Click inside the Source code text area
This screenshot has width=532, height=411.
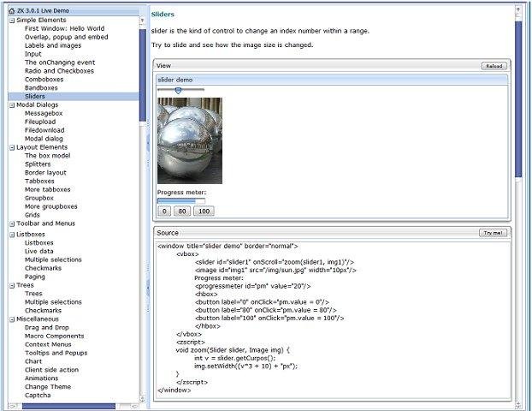tap(333, 319)
